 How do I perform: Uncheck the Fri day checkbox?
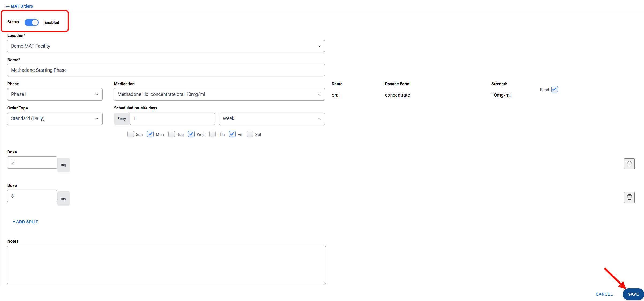(x=232, y=134)
